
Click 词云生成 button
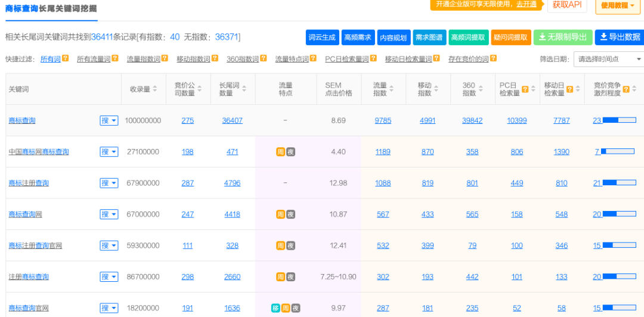pyautogui.click(x=323, y=38)
